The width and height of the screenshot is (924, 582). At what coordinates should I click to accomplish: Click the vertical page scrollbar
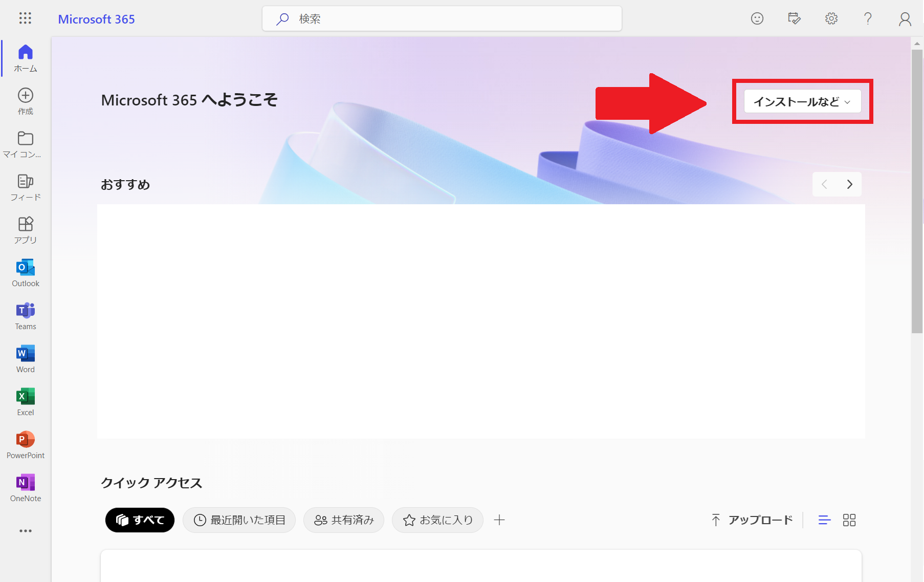click(917, 192)
